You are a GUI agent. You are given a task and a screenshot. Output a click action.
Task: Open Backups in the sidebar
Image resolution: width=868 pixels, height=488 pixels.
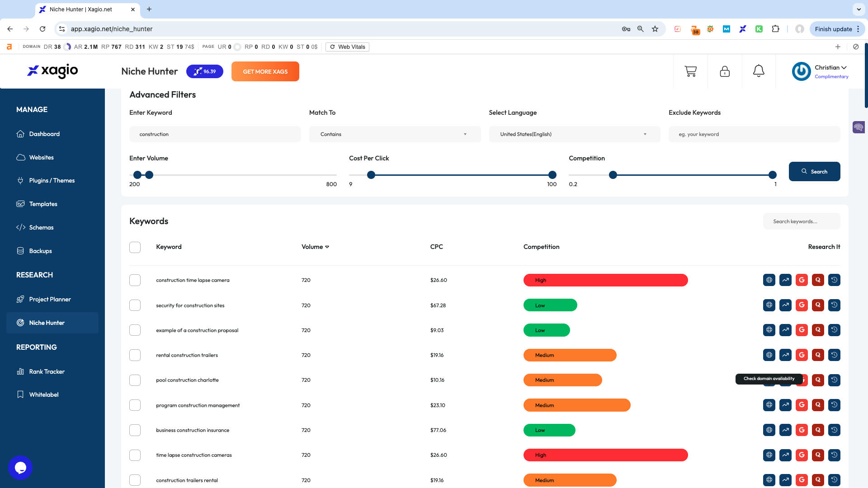coord(40,251)
